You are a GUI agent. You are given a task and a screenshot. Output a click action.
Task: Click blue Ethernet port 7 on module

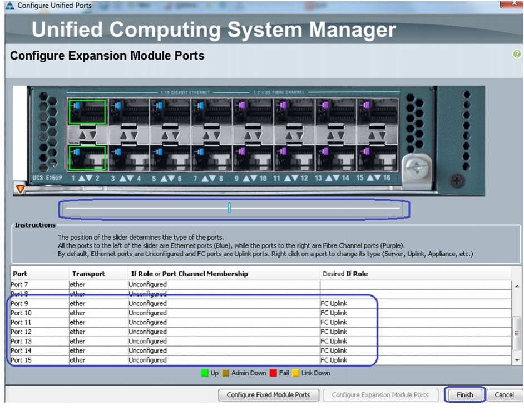coord(212,112)
